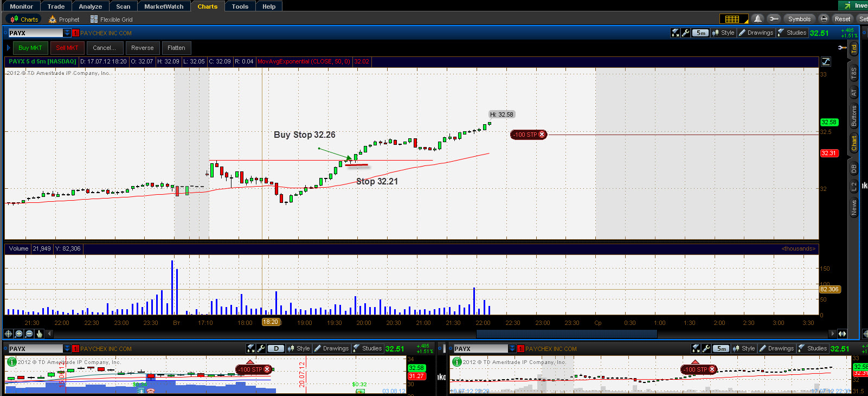Click the print chart icon

point(824,19)
